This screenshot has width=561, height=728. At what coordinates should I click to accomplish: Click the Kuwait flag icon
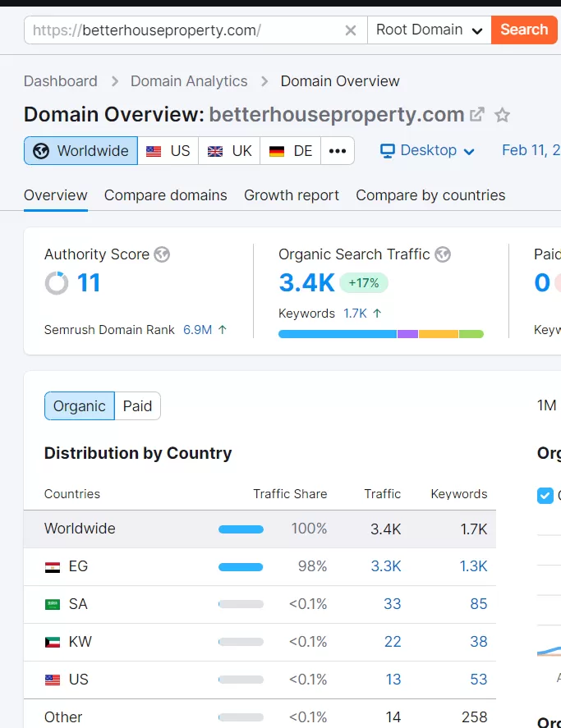tap(53, 642)
